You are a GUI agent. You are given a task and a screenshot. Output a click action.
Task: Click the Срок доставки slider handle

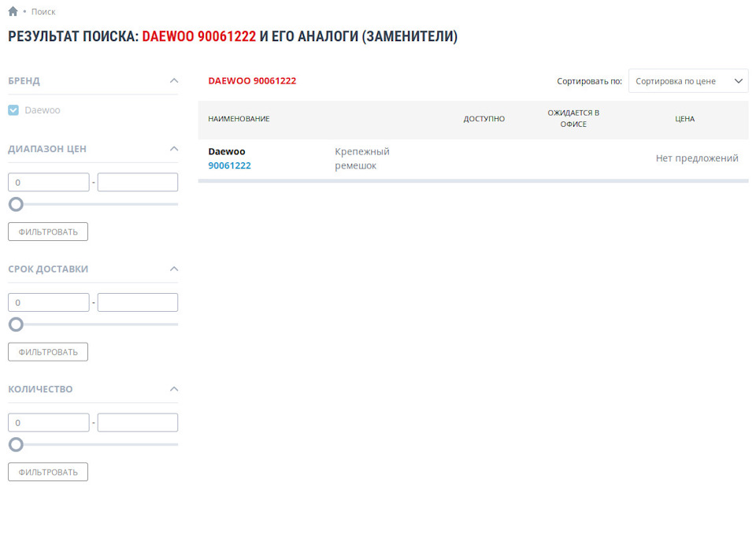coord(16,324)
